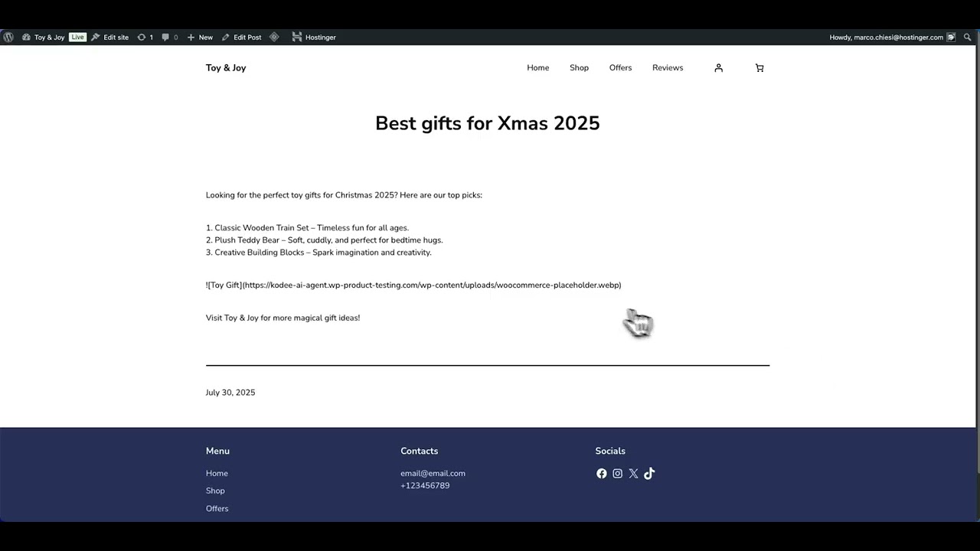Click the Contacts footer heading
This screenshot has height=551, width=980.
click(420, 452)
